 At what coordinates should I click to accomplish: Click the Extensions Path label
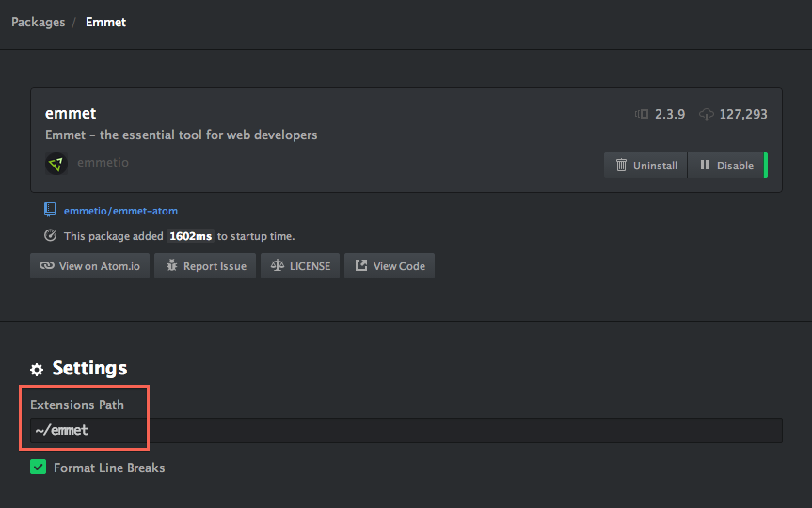[77, 405]
